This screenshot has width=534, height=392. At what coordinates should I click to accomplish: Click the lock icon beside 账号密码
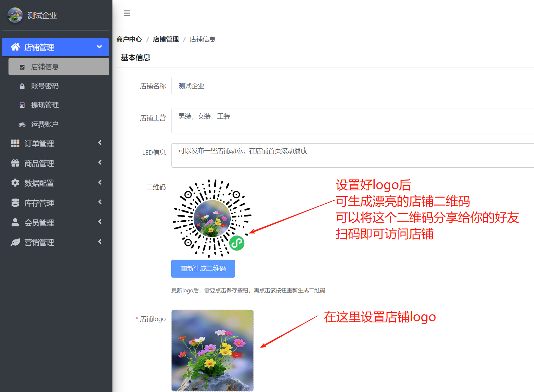(x=22, y=86)
